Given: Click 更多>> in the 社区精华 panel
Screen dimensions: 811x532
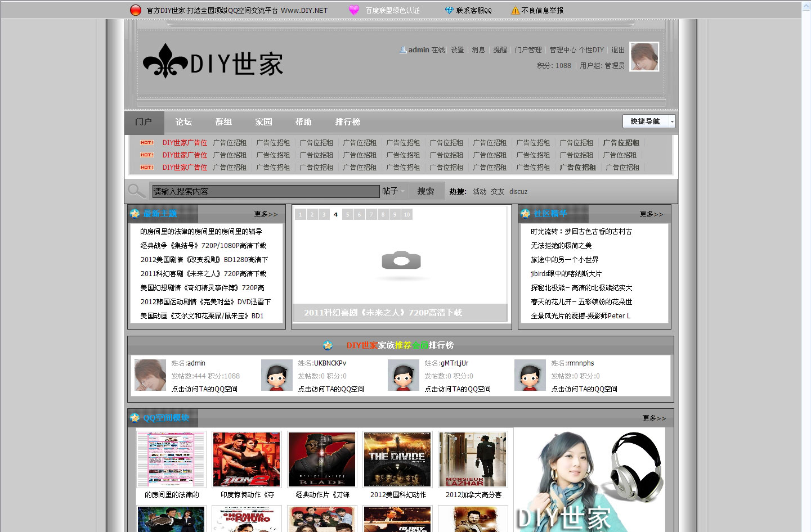Looking at the screenshot, I should point(651,214).
